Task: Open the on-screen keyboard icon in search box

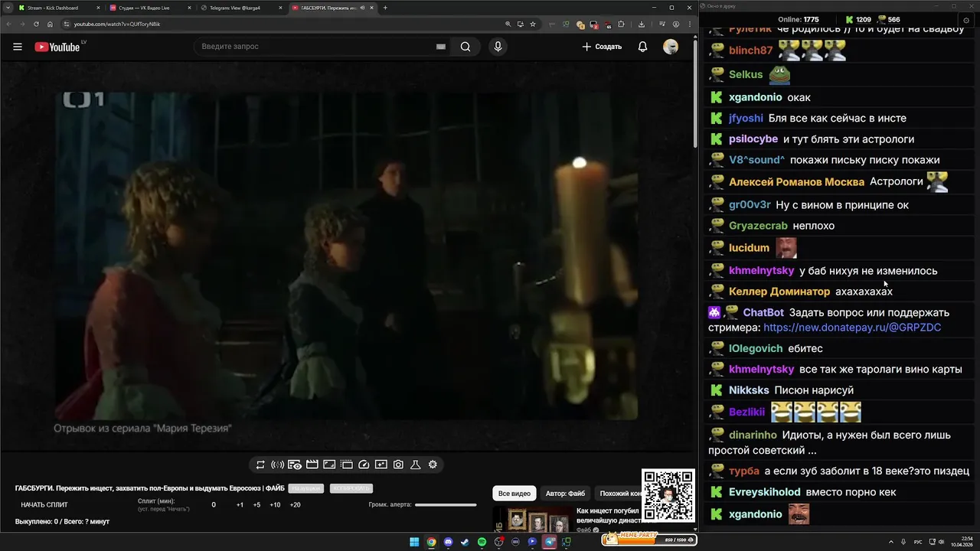Action: click(x=441, y=47)
